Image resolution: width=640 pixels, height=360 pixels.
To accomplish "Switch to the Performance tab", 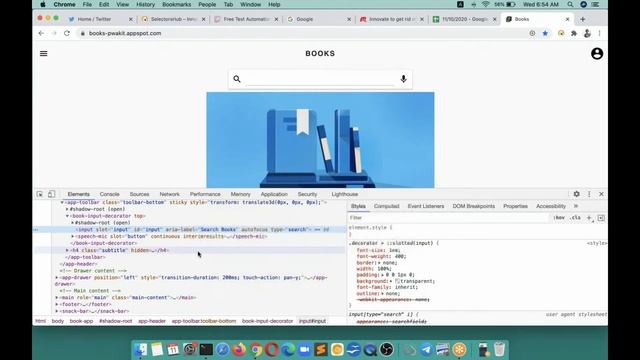I will tap(205, 194).
